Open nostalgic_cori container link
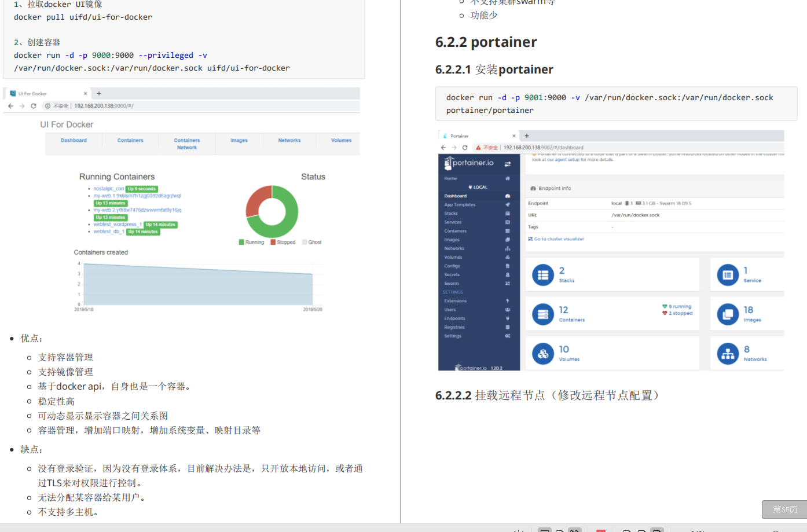Viewport: 807px width, 532px height. [109, 189]
